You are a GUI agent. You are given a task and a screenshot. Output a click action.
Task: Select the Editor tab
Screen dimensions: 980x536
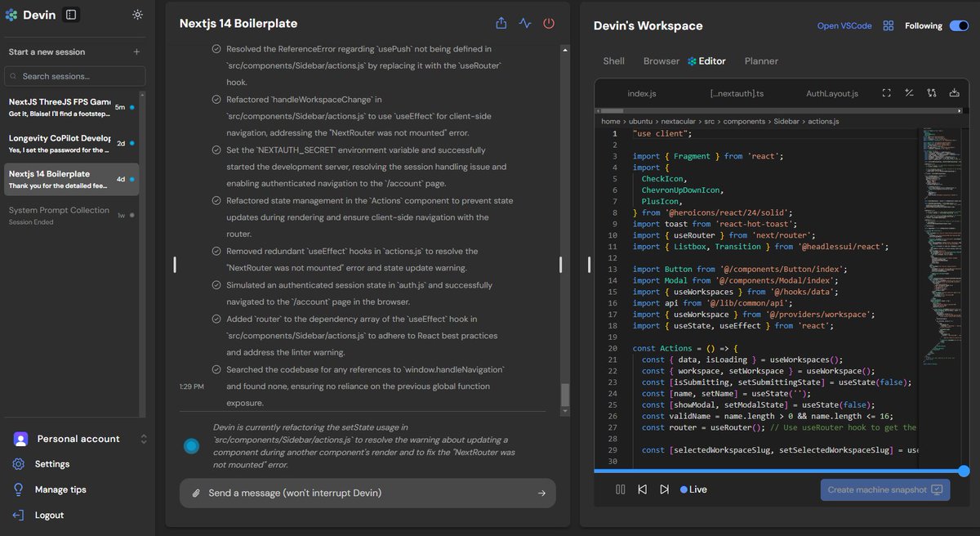point(706,61)
